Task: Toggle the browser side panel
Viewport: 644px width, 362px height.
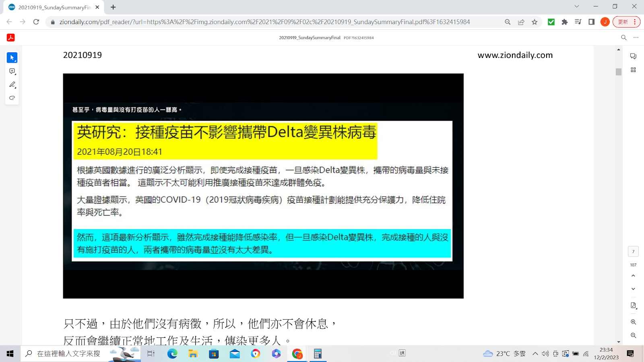Action: (592, 22)
